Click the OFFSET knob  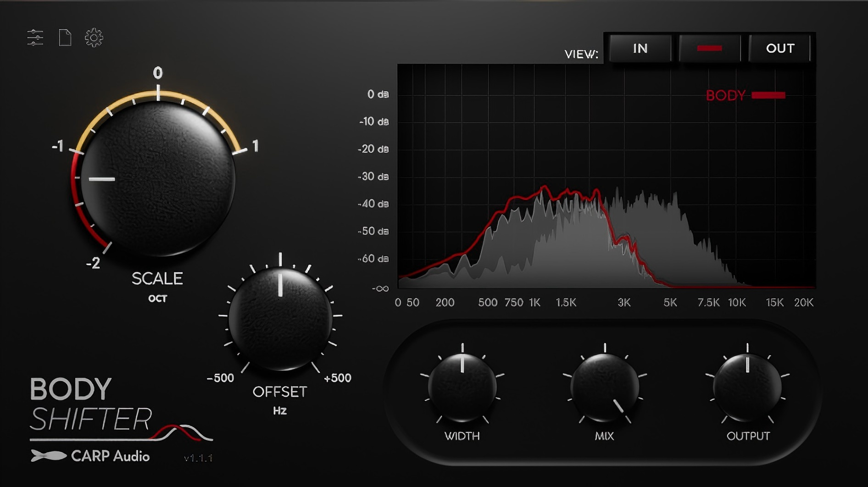pyautogui.click(x=280, y=319)
